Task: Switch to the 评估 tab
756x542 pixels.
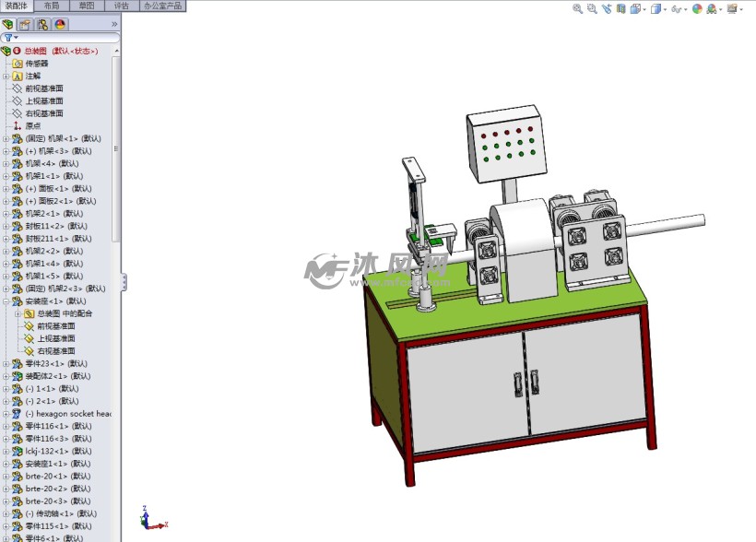Action: click(122, 6)
